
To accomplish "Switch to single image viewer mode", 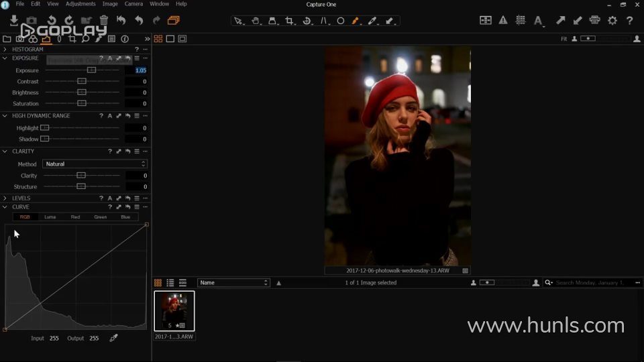I will (170, 39).
